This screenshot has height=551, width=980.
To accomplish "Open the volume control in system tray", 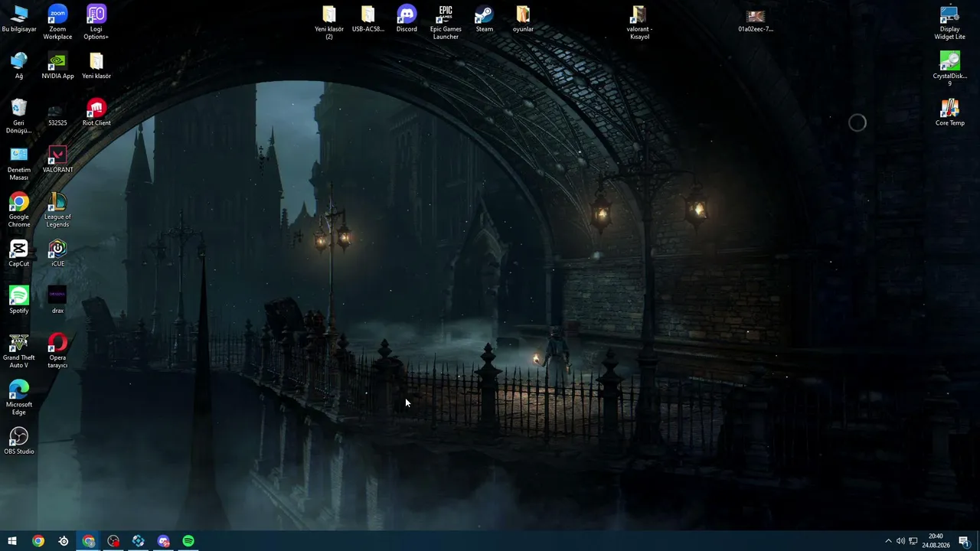I will 900,541.
